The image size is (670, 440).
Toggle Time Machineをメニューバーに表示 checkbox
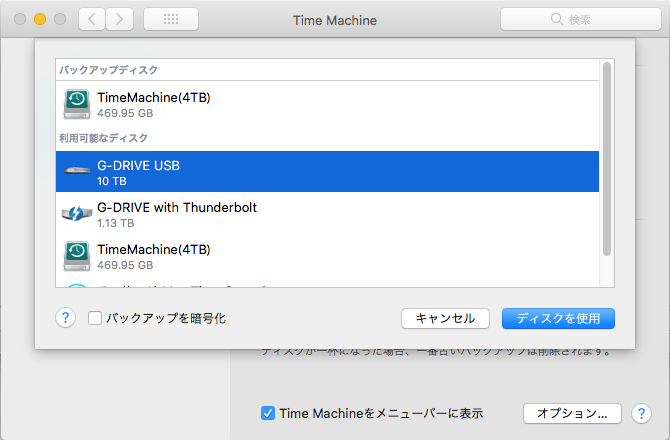pyautogui.click(x=268, y=413)
